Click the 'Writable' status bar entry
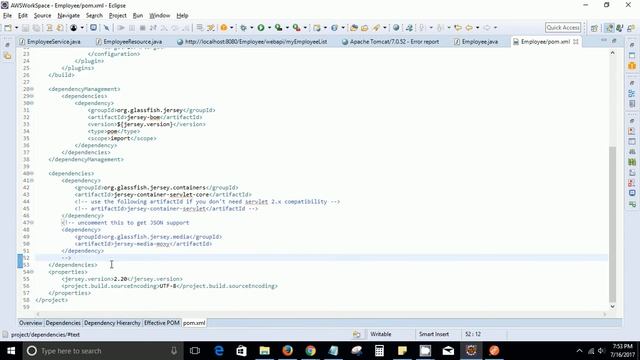Image resolution: width=640 pixels, height=360 pixels. pyautogui.click(x=381, y=334)
